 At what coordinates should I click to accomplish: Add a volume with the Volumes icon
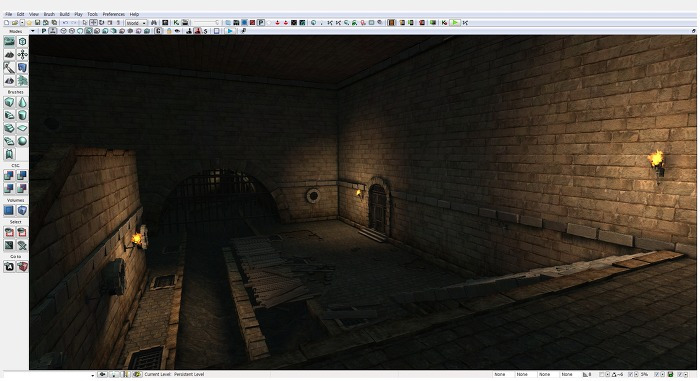click(x=22, y=210)
